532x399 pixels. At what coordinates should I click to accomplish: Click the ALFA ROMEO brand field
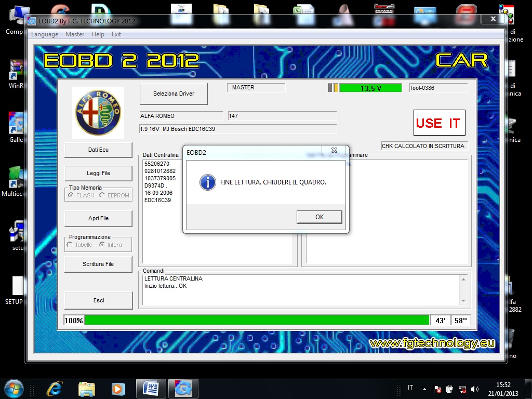tap(181, 116)
